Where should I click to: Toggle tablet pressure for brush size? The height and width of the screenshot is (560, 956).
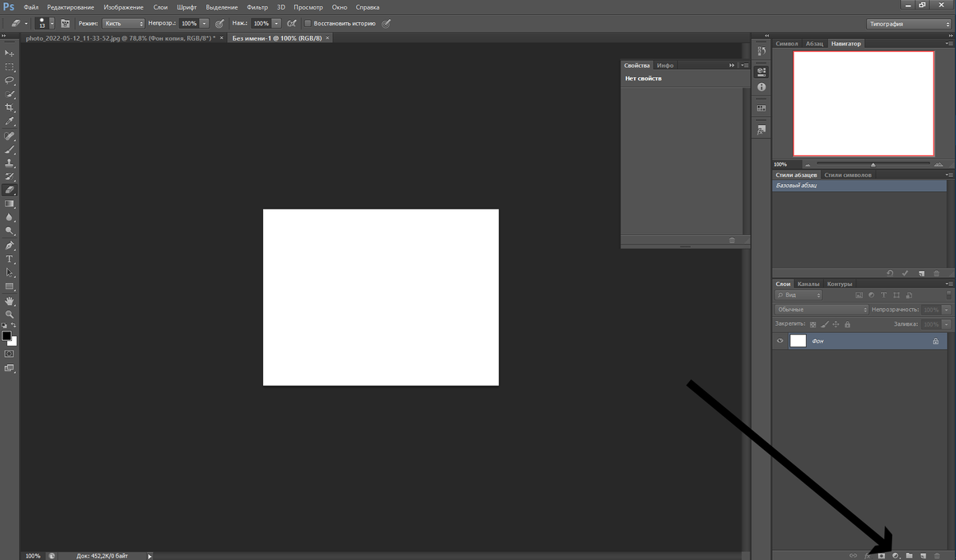click(386, 24)
